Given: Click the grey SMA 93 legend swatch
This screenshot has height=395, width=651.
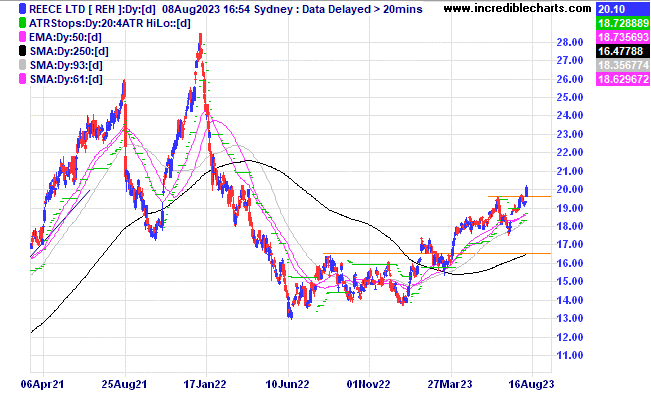Looking at the screenshot, I should 22,65.
